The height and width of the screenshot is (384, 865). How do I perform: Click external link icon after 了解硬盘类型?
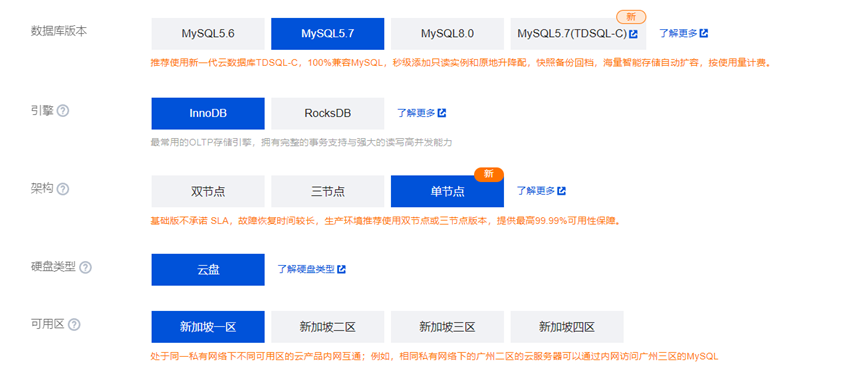[x=341, y=269]
